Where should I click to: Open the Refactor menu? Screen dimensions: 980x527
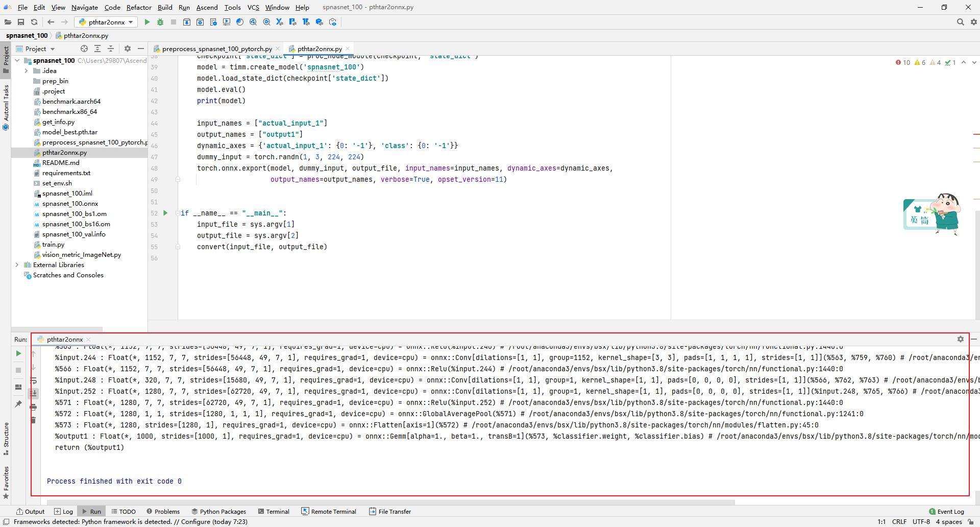139,7
